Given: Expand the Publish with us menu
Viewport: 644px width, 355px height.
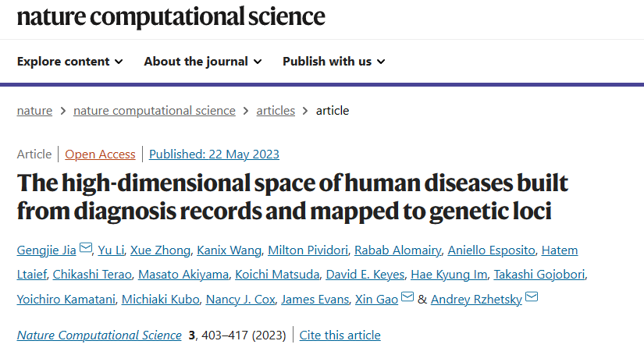Looking at the screenshot, I should [333, 61].
